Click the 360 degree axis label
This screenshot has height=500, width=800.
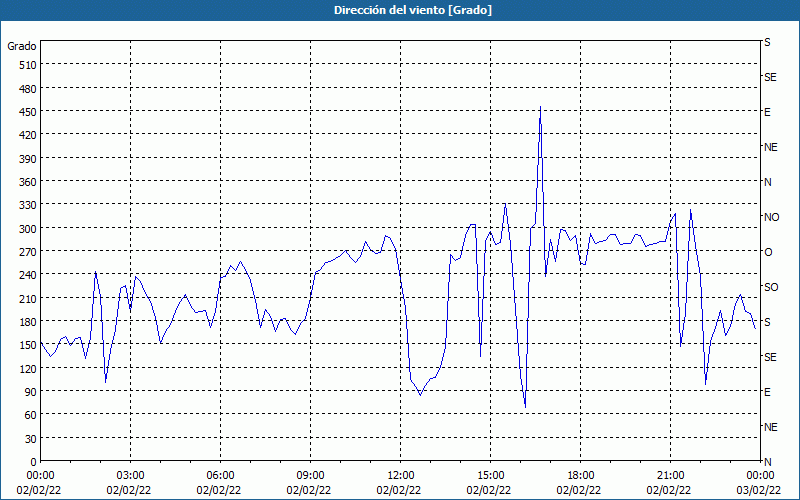28,182
